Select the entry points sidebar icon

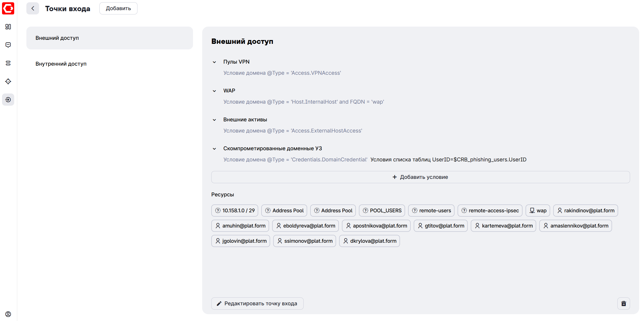pos(8,100)
